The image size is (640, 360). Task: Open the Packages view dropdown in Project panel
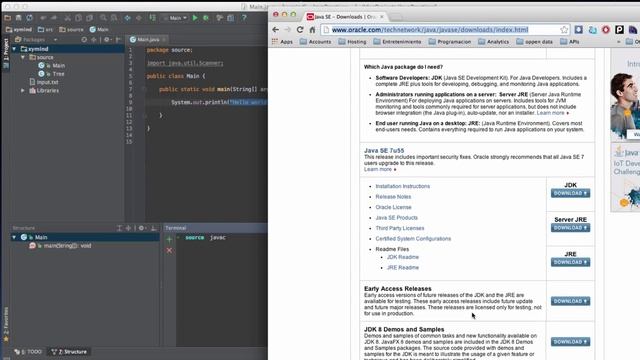click(36, 40)
